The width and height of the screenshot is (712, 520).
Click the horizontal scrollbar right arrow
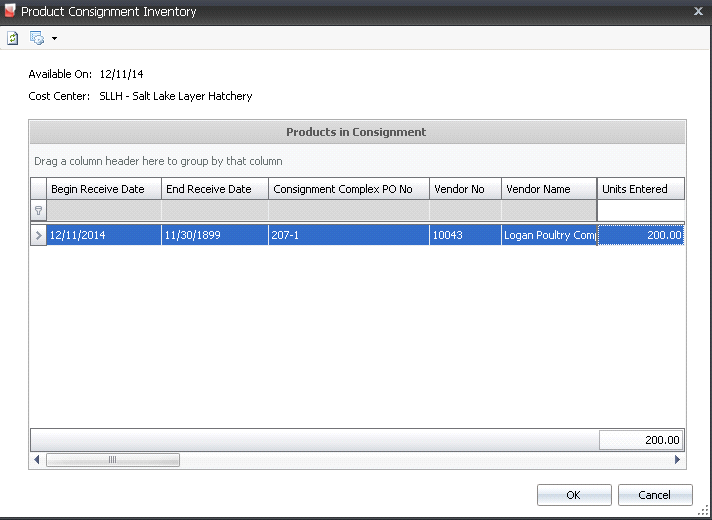(x=677, y=460)
